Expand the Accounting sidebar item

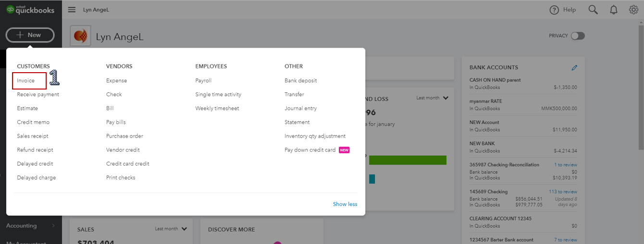click(31, 226)
